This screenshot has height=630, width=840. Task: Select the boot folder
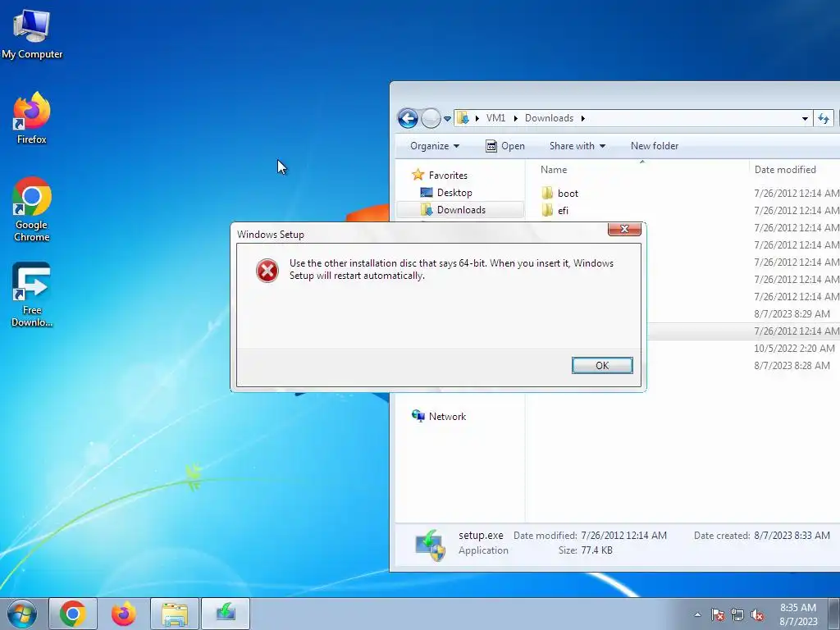pos(560,193)
